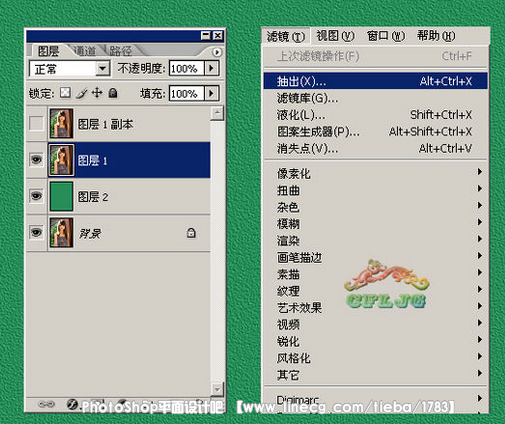
Task: Open the 滤镜(T) menu
Action: (x=286, y=36)
